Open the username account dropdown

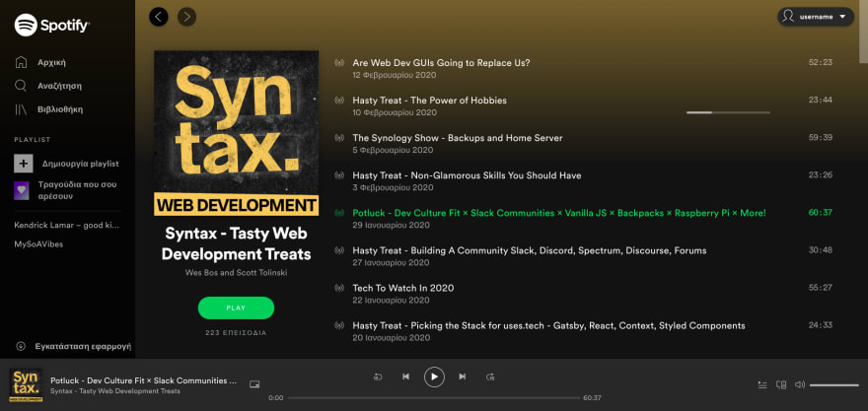click(816, 17)
